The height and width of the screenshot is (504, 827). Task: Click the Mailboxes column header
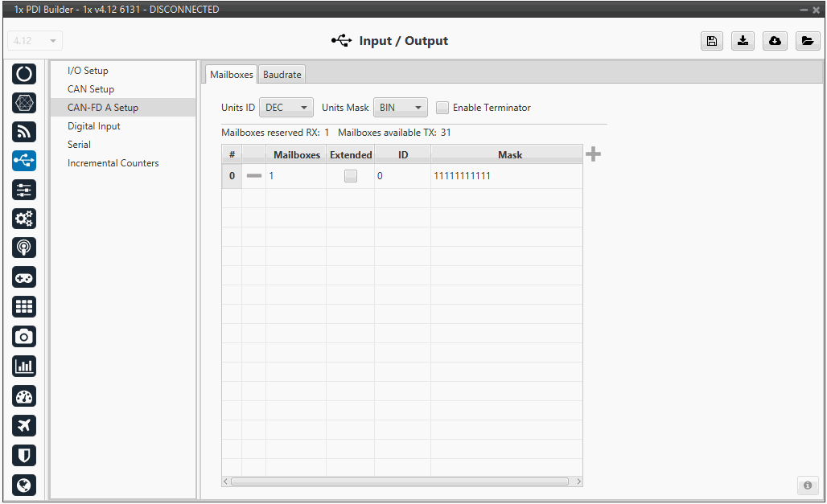point(296,154)
